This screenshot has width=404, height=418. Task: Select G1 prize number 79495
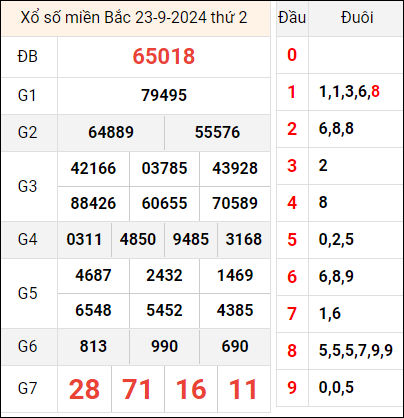[164, 95]
